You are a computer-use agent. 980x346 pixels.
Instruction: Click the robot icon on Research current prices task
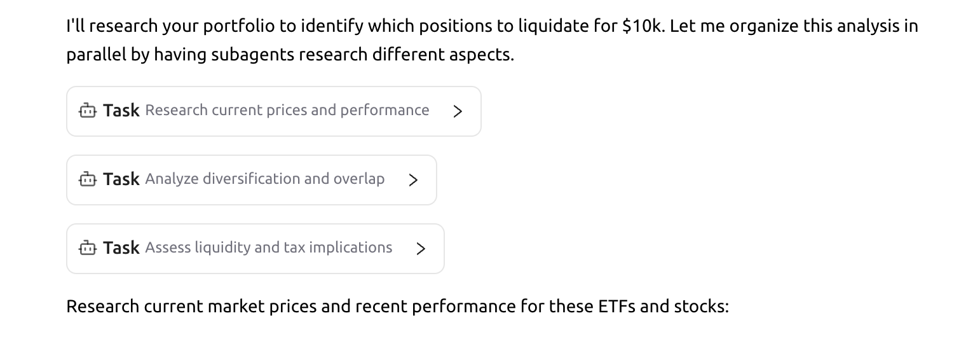[x=87, y=111]
